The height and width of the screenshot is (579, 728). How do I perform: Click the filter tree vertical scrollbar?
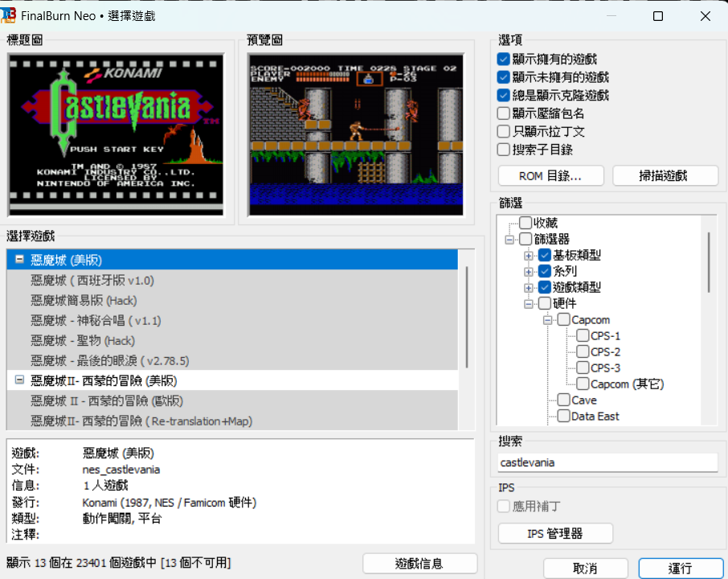point(709,262)
